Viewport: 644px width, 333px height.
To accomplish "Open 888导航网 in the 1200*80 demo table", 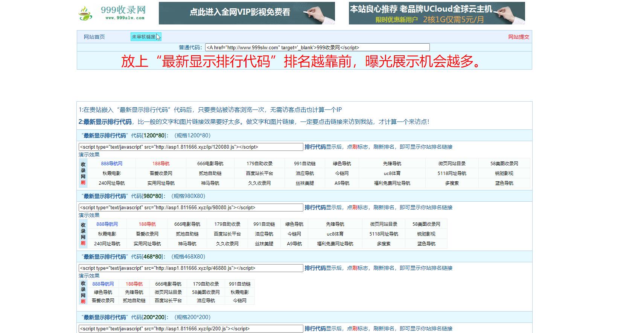I will (112, 164).
